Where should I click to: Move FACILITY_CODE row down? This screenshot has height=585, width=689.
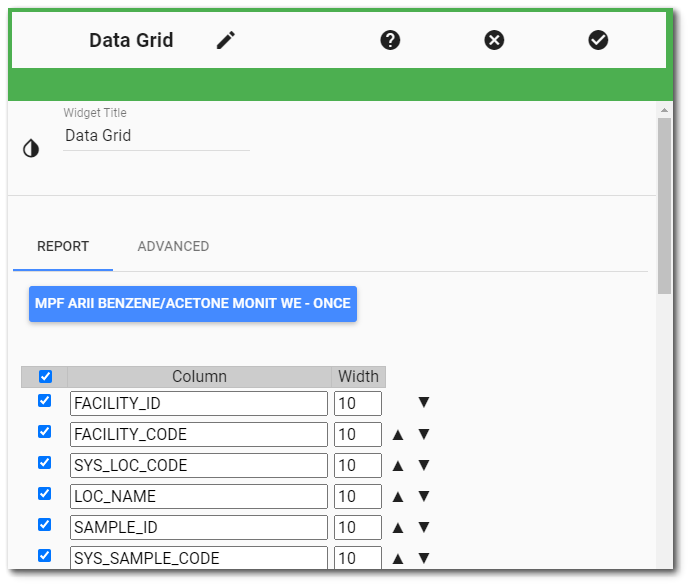click(424, 434)
